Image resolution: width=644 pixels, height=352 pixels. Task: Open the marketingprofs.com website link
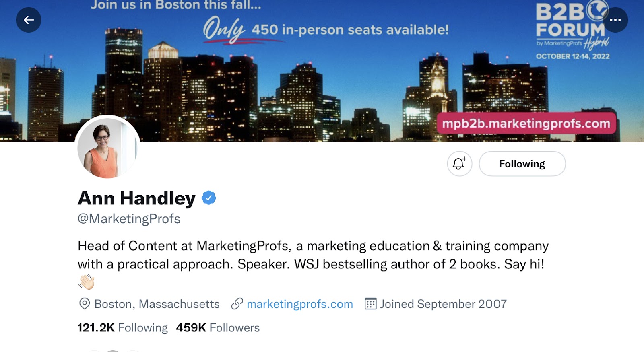click(x=299, y=304)
